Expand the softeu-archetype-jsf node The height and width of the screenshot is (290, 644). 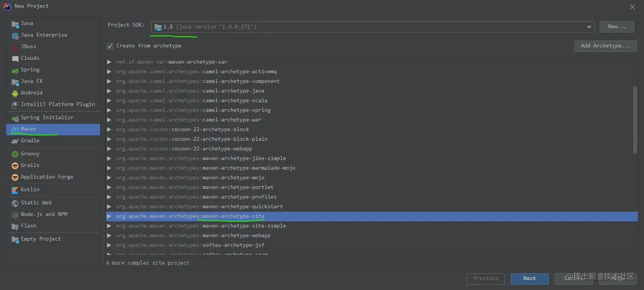click(109, 245)
